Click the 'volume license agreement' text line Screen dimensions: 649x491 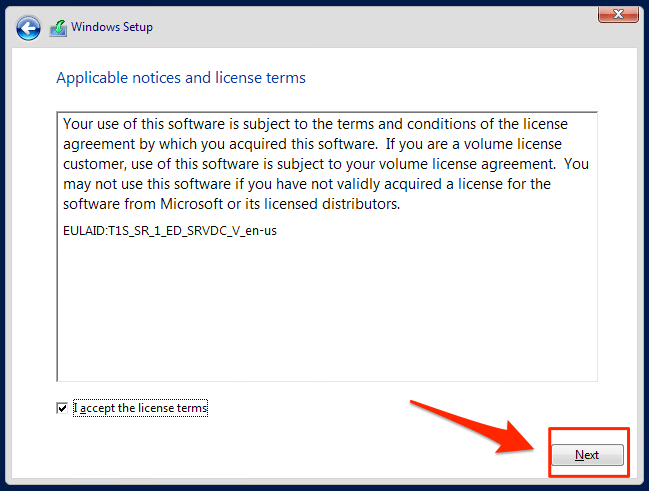325,165
